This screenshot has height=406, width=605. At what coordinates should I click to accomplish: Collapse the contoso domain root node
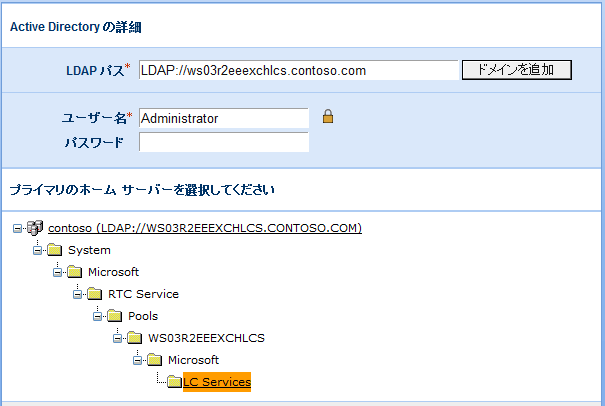click(x=18, y=228)
